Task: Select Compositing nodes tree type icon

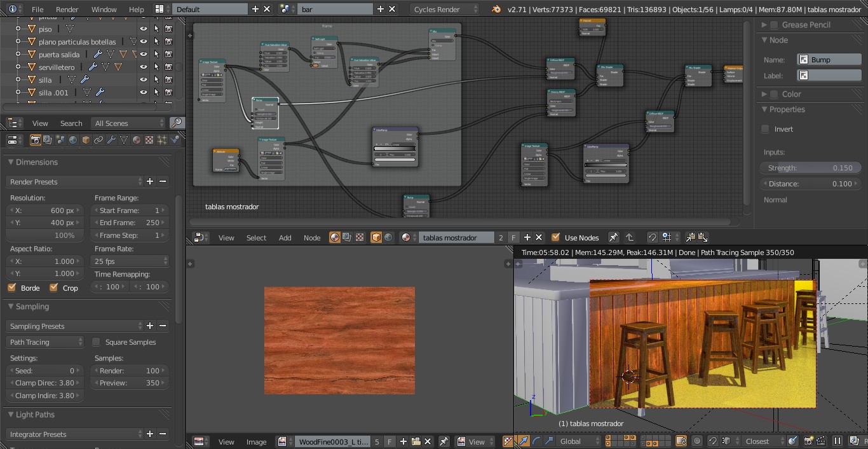Action: 347,237
